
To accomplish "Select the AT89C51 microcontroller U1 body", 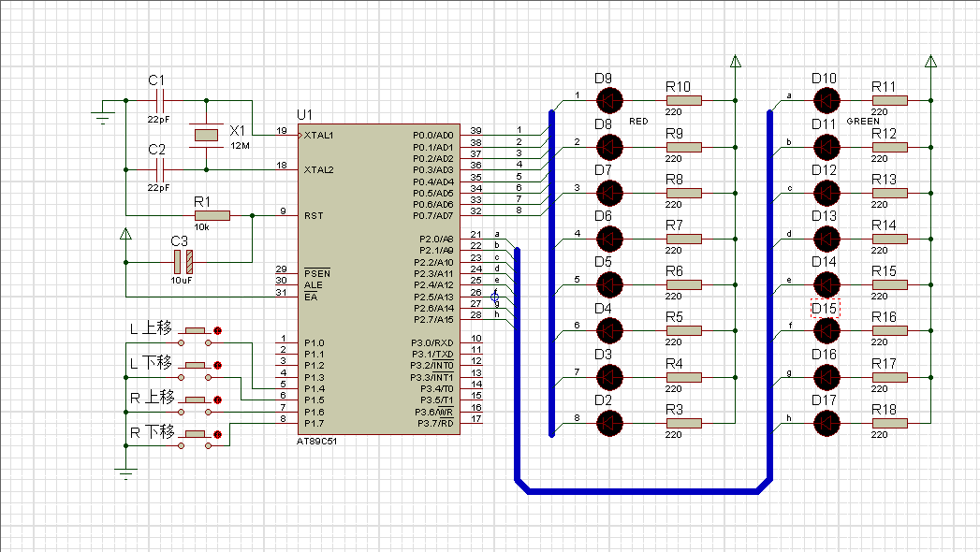I will 379,279.
